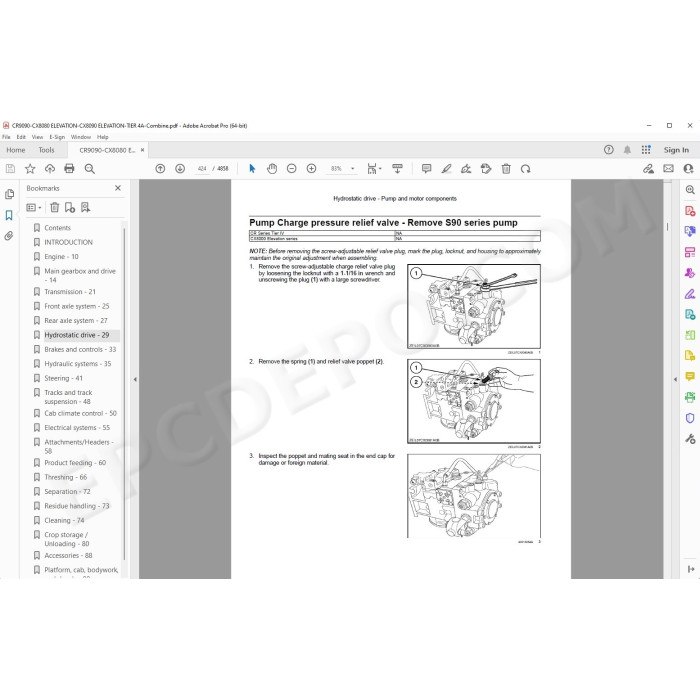
Task: Open the account sharing icon
Action: (x=688, y=169)
